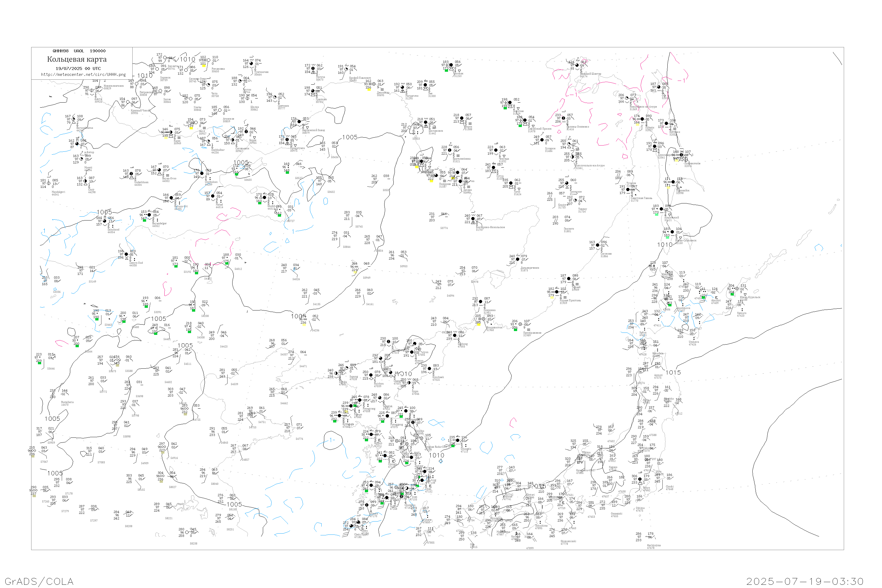The width and height of the screenshot is (882, 588).
Task: Click the QHHH98 UAOL 190000 header code
Action: [79, 51]
